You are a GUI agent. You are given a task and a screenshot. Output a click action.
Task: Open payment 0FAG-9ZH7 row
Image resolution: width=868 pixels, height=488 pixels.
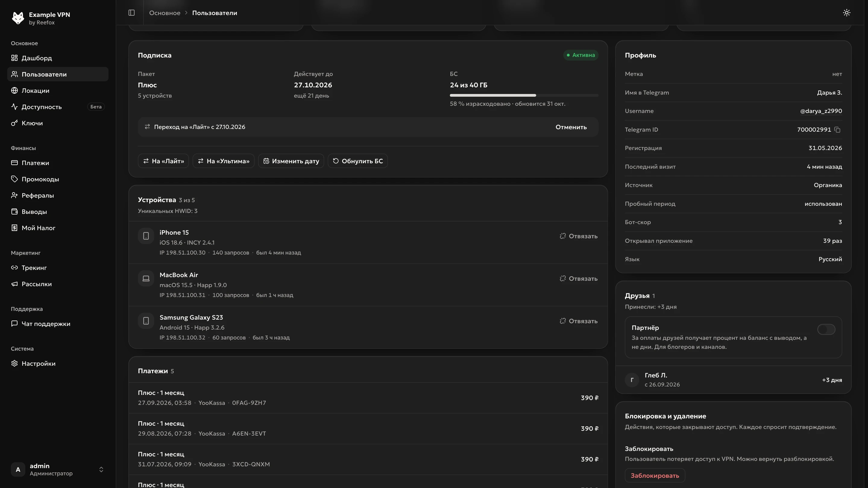(x=368, y=398)
